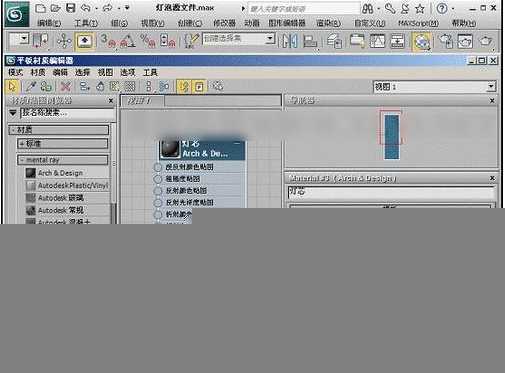Open Material/Map Browser options triangle

coord(13,113)
